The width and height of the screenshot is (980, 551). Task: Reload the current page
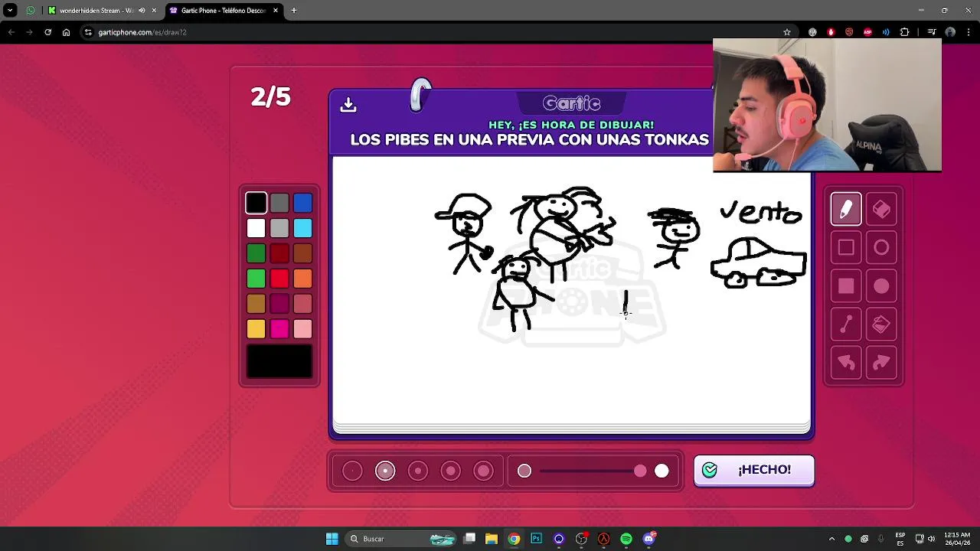(x=47, y=32)
